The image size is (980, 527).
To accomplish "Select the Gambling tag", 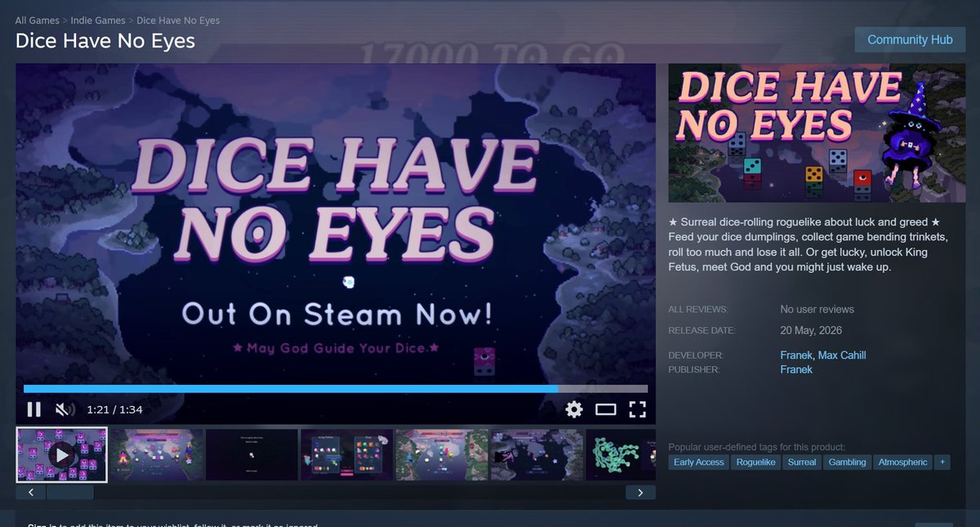I will tap(848, 462).
